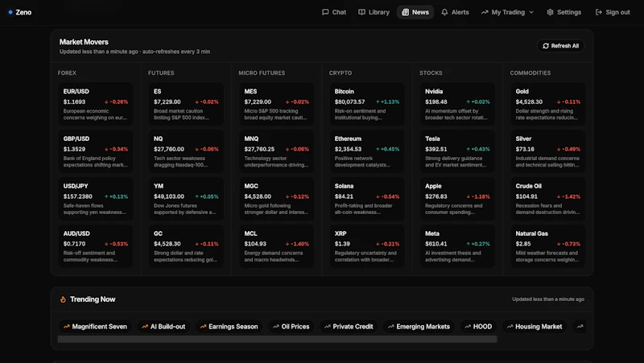Open the Private Credit trending topic
The image size is (644, 363).
349,327
